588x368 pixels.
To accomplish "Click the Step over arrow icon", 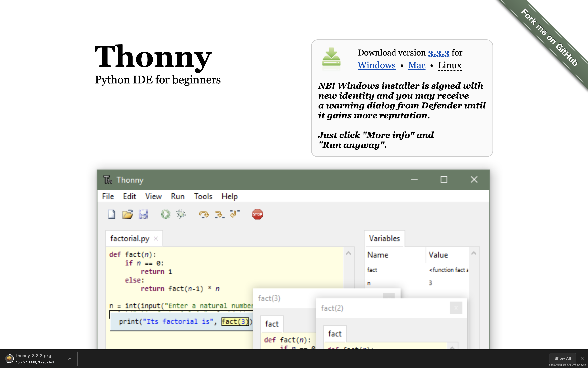I will point(204,214).
